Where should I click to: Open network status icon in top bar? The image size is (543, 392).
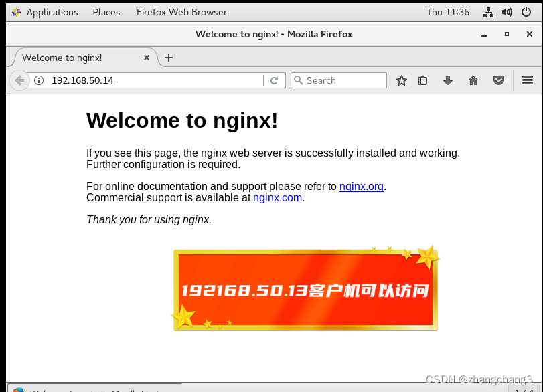pyautogui.click(x=488, y=13)
